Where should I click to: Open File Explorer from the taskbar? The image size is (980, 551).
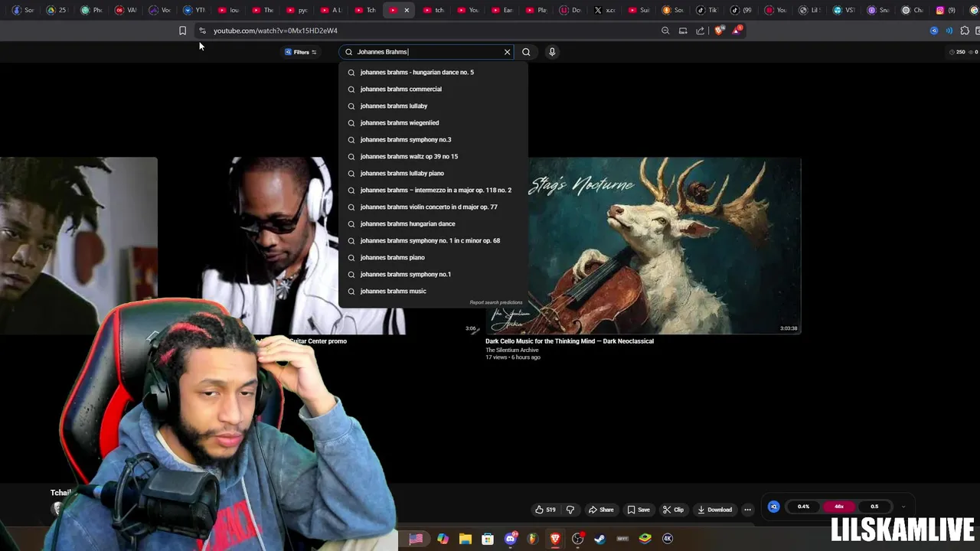(465, 539)
